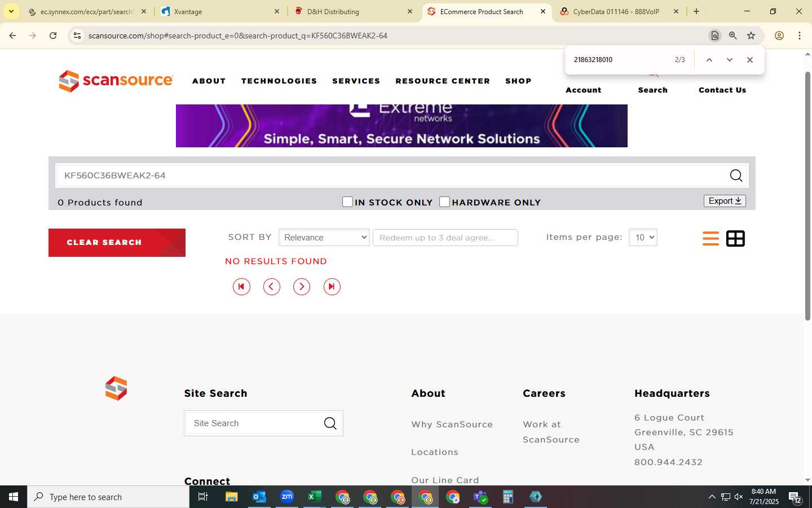
Task: Open a new browser tab
Action: tap(696, 11)
